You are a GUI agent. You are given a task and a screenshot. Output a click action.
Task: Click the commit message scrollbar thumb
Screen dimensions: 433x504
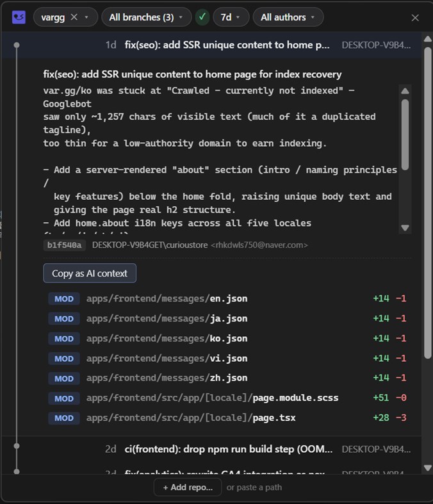(x=405, y=134)
